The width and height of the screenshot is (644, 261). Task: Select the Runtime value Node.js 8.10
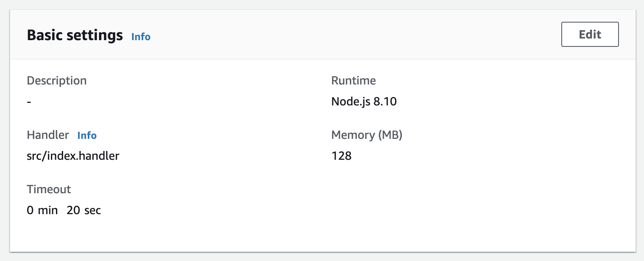(364, 101)
